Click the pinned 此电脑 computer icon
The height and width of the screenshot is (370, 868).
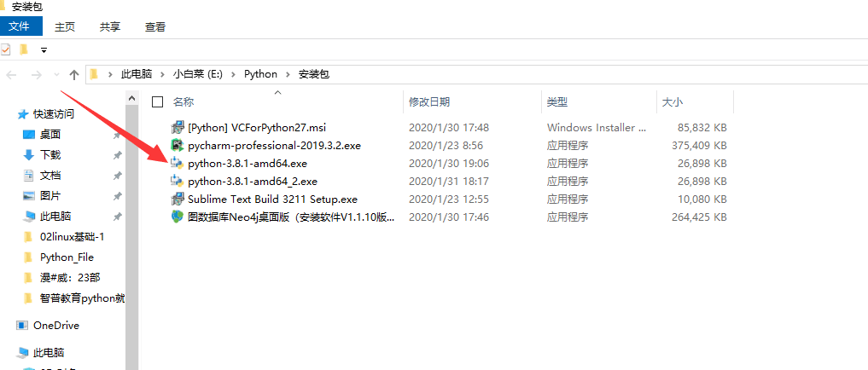(29, 217)
